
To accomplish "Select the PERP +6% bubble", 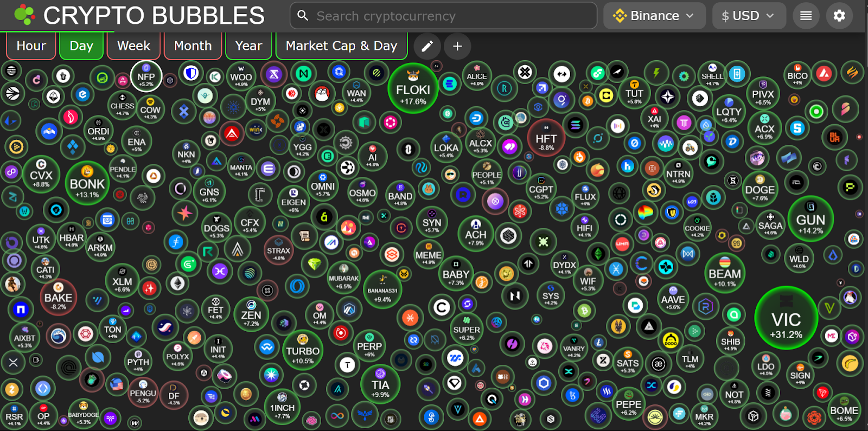I will click(369, 346).
